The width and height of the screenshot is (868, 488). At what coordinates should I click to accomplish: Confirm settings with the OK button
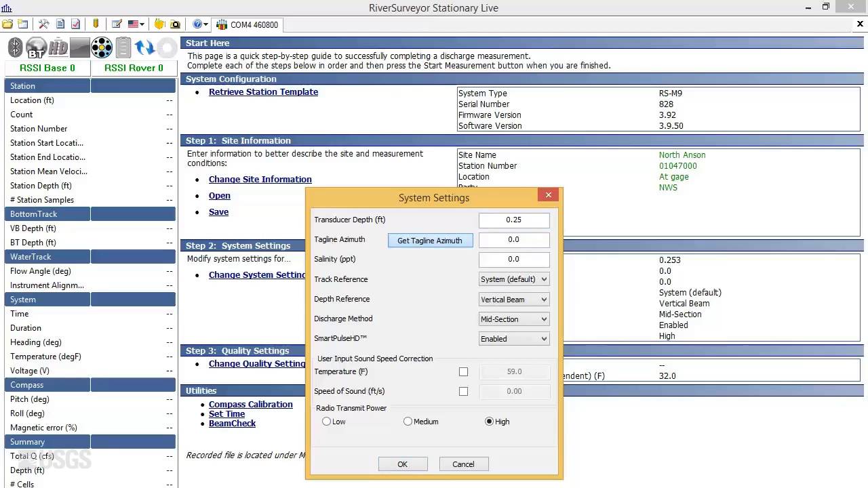(x=403, y=464)
